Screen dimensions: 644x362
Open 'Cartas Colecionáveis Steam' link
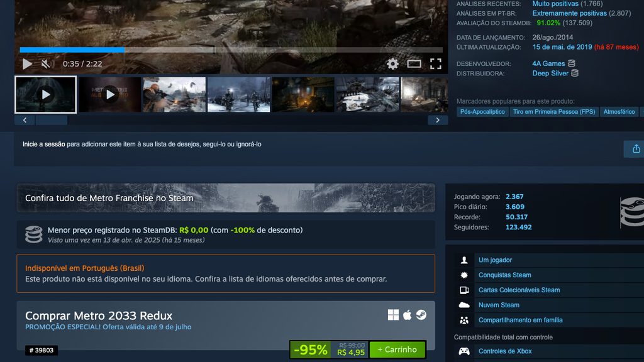click(x=519, y=290)
